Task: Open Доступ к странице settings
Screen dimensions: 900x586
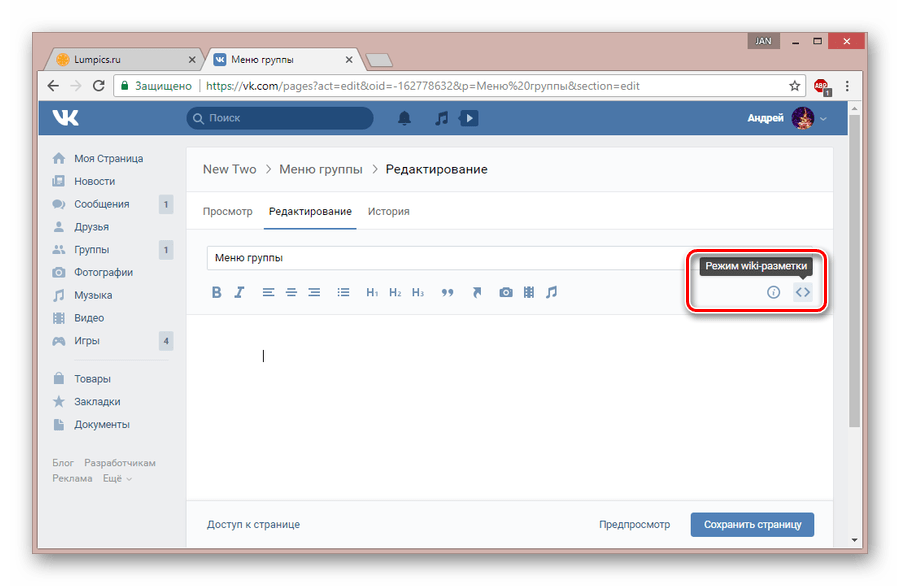Action: 253,525
